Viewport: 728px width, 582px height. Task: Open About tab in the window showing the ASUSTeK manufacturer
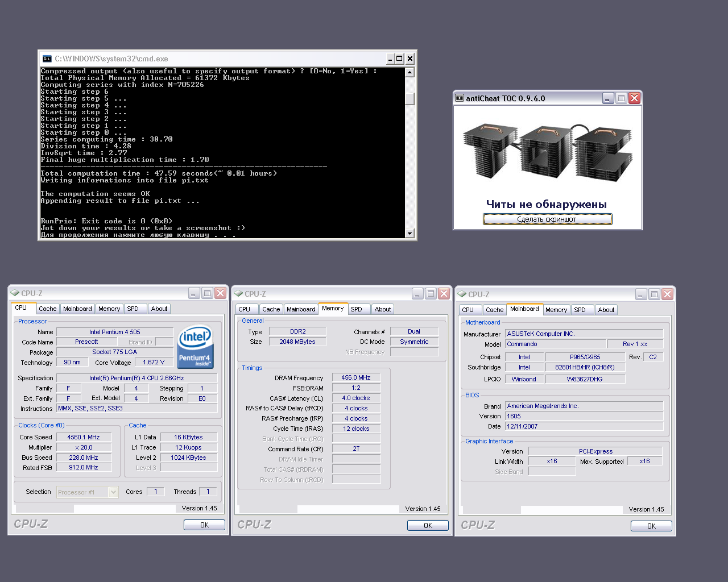point(606,310)
